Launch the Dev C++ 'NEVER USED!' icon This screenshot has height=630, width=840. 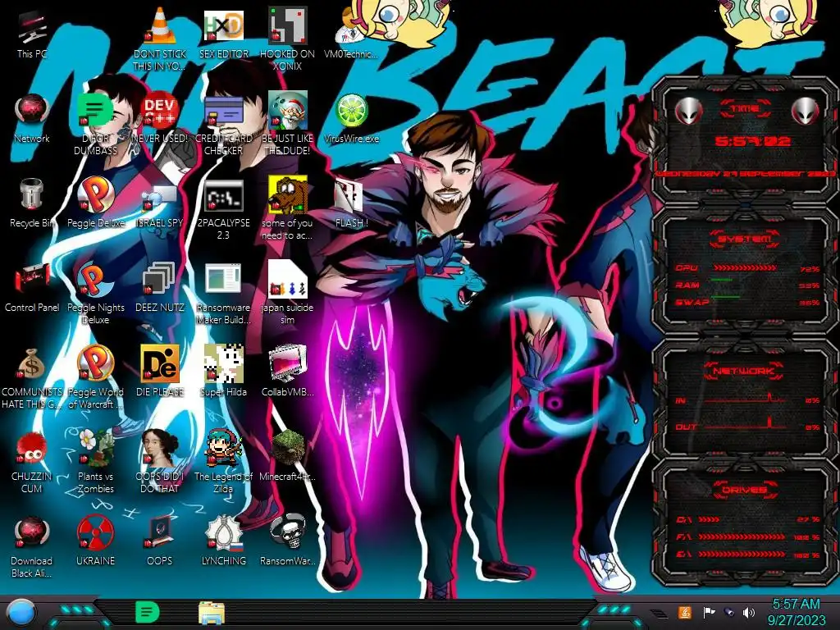click(160, 119)
